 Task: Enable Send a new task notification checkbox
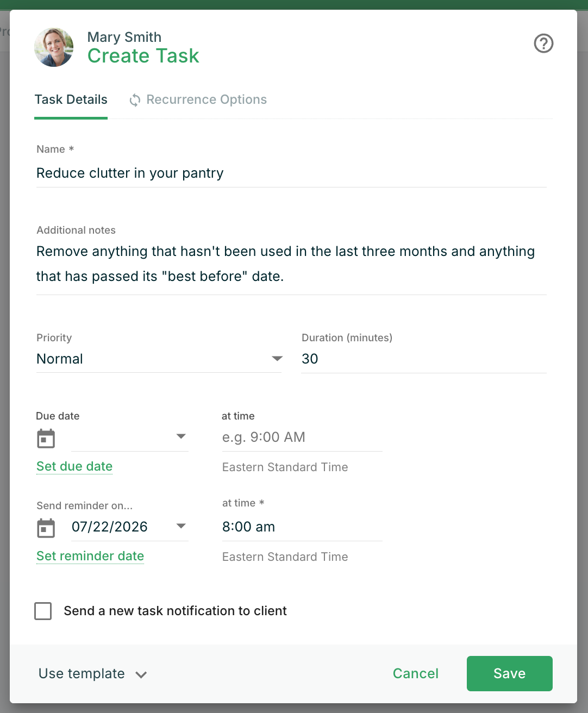coord(43,611)
